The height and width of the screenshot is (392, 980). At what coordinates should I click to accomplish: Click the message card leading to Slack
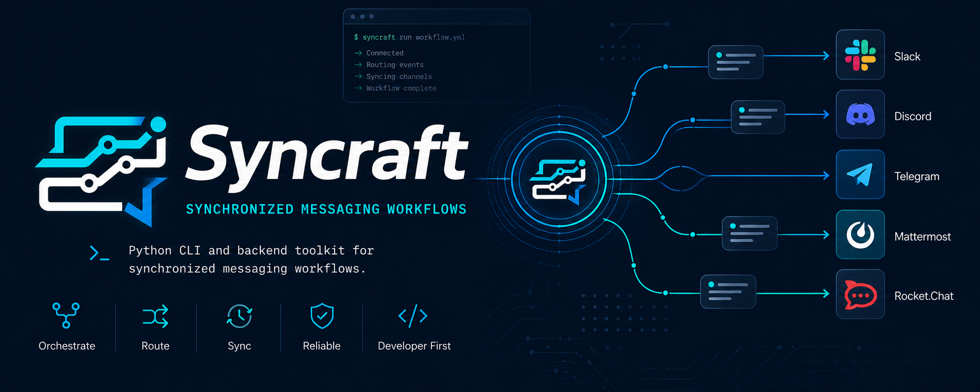[x=735, y=62]
